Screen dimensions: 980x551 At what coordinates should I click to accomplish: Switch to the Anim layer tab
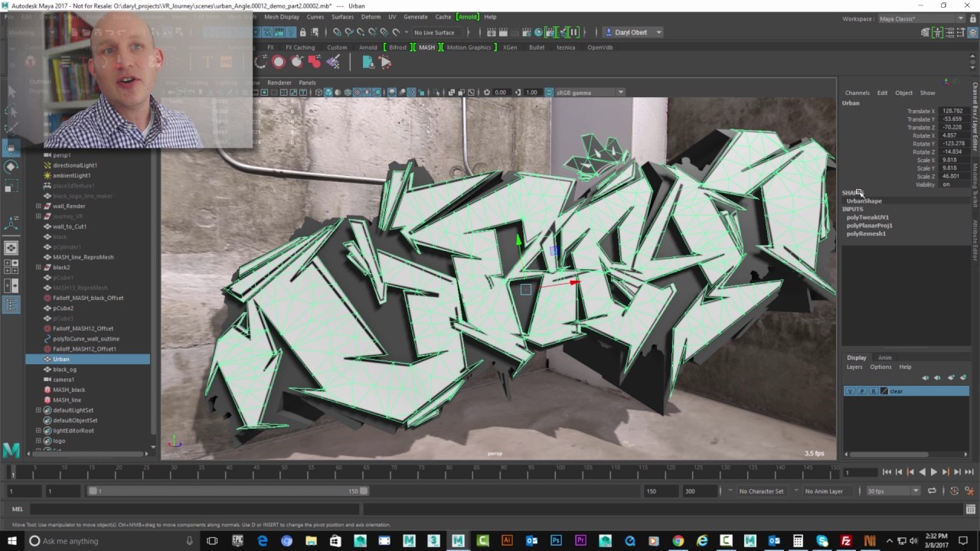pos(884,357)
